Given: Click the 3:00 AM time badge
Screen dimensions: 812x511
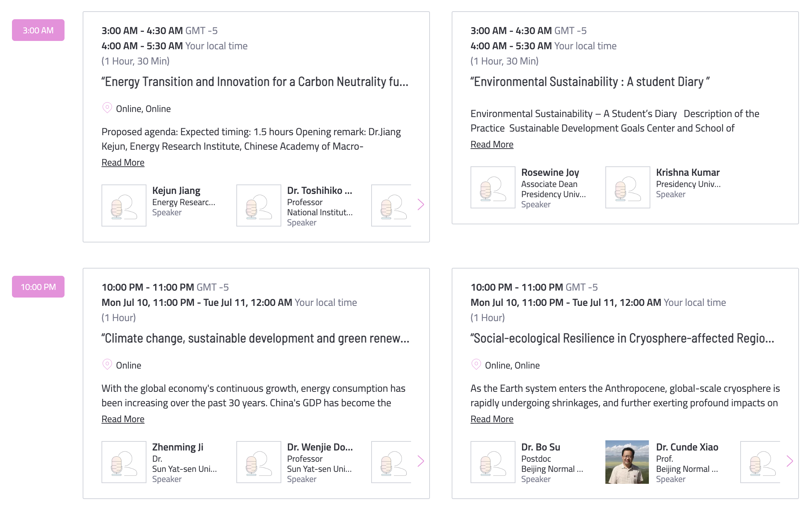Looking at the screenshot, I should pyautogui.click(x=38, y=30).
